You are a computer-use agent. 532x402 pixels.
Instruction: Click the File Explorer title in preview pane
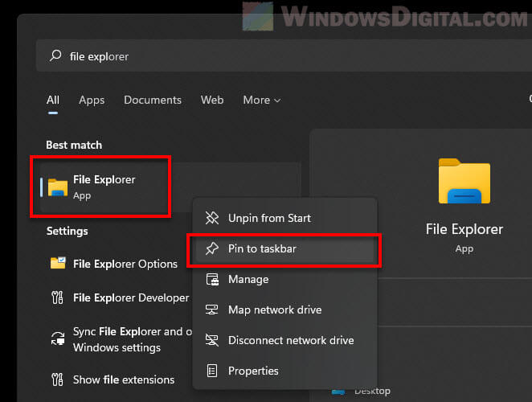click(x=464, y=229)
